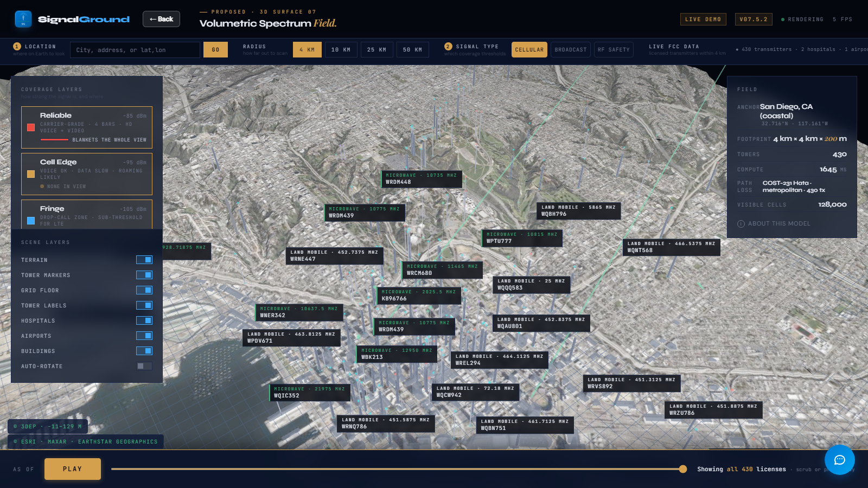Go back with the Back button
Screen dimensions: 868x488
161,19
